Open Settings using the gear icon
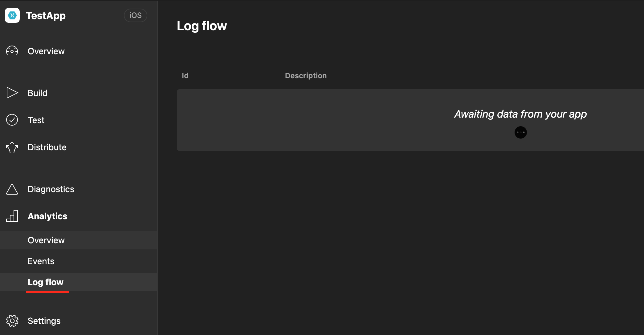644x335 pixels. (12, 321)
